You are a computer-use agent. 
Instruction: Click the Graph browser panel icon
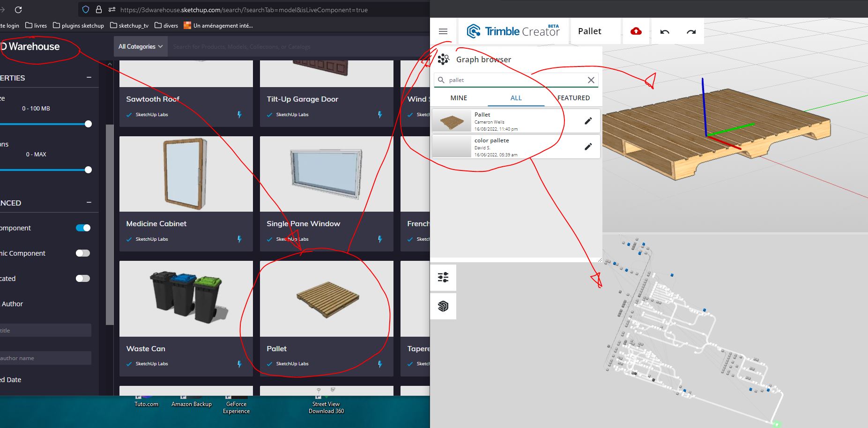point(443,59)
